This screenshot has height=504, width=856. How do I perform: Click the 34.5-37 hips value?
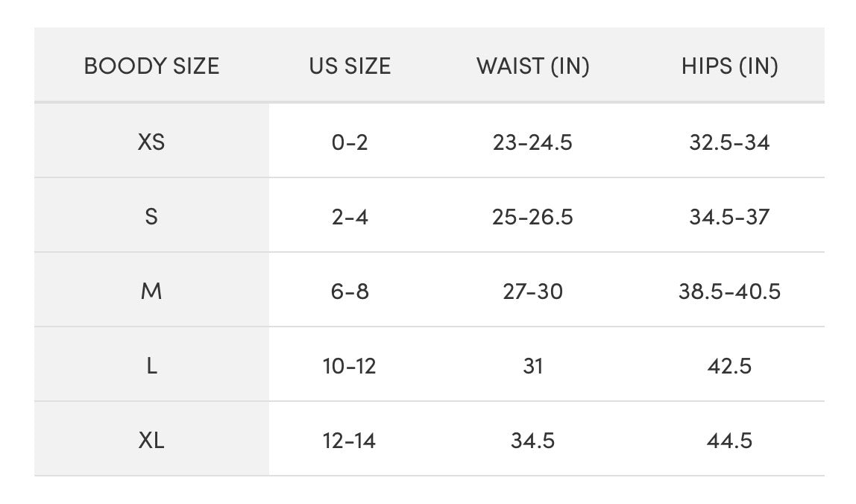(729, 217)
